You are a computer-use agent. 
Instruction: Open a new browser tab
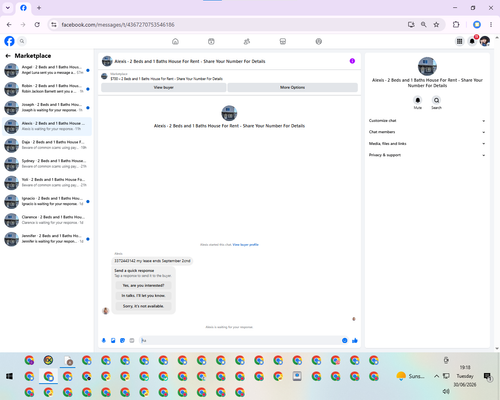(39, 8)
